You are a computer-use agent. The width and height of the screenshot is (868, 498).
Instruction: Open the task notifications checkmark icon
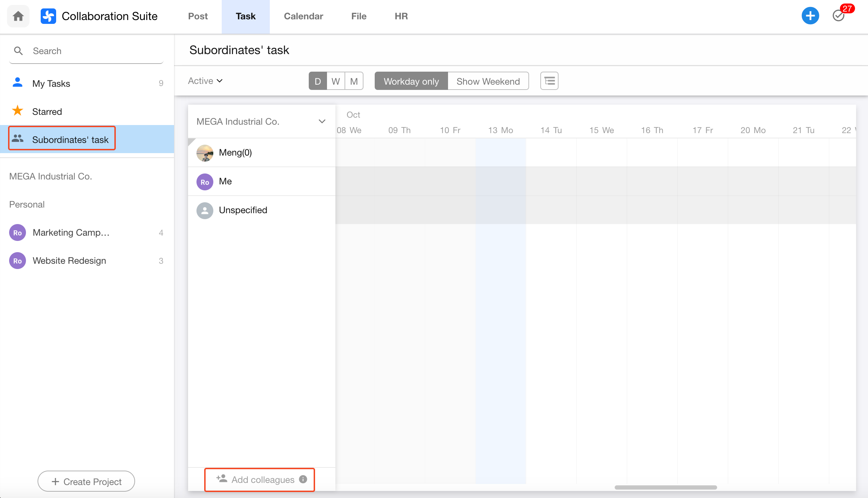(839, 16)
